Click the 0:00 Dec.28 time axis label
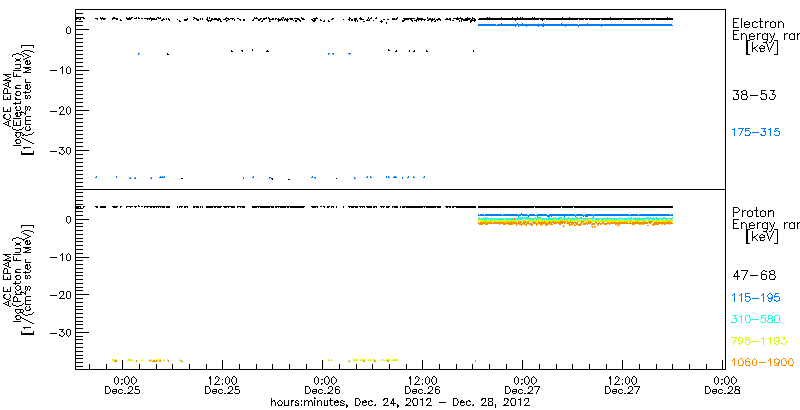The height and width of the screenshot is (410, 800). click(723, 386)
